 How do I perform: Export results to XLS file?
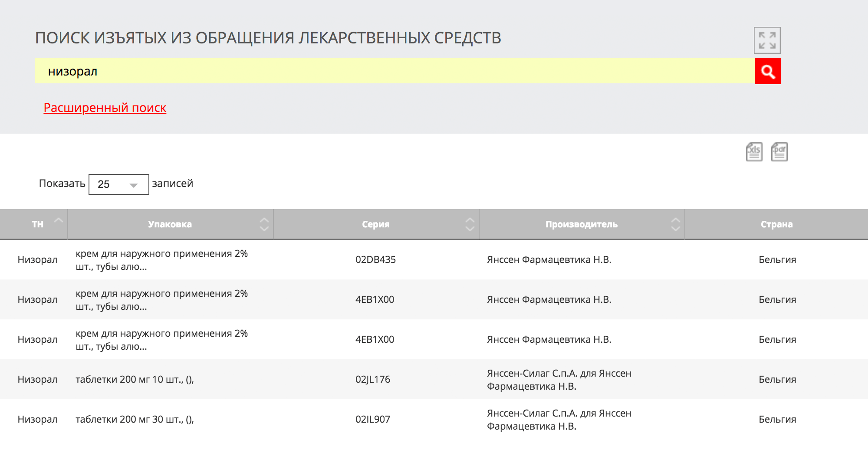tap(754, 152)
